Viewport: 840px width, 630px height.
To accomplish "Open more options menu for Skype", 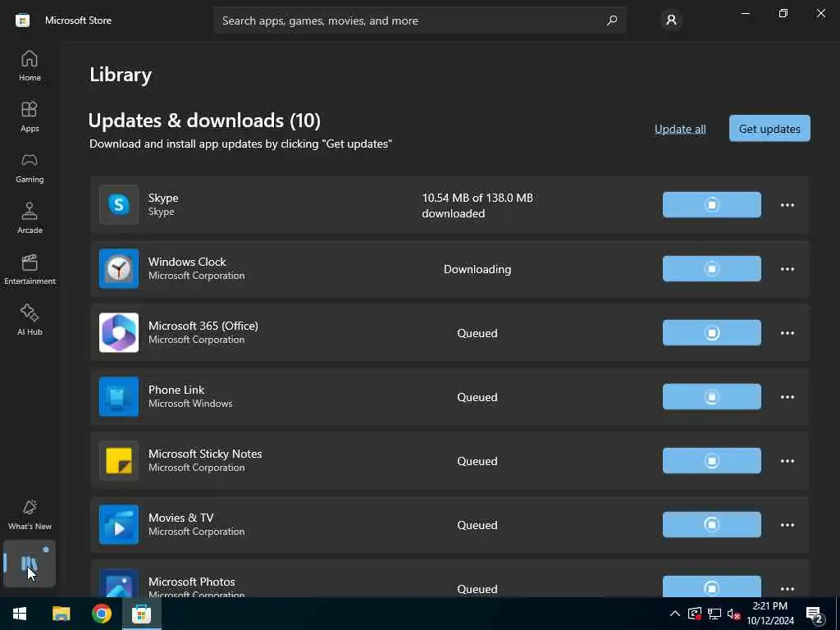I will click(x=787, y=204).
